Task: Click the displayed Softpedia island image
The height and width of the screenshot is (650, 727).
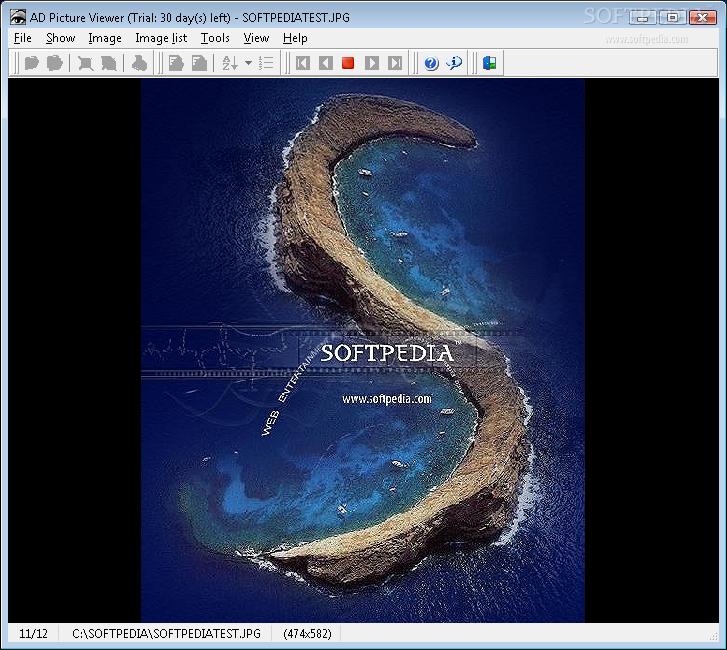Action: click(x=363, y=350)
